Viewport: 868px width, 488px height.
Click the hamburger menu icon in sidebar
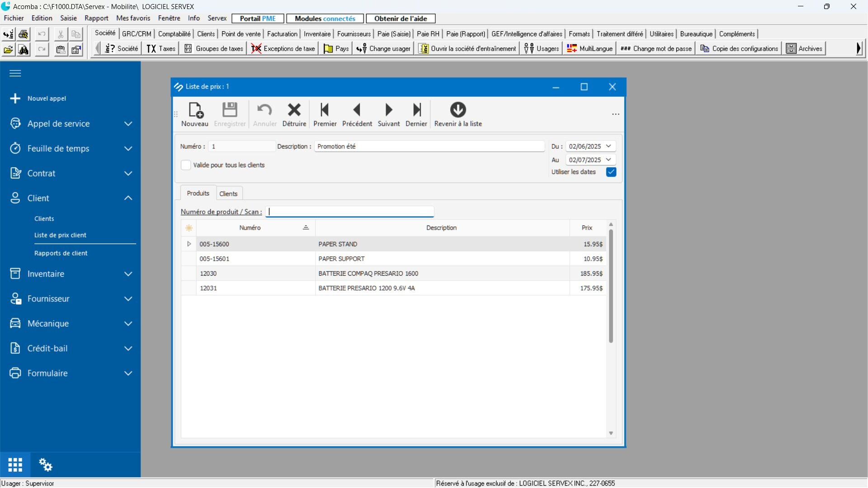point(15,73)
